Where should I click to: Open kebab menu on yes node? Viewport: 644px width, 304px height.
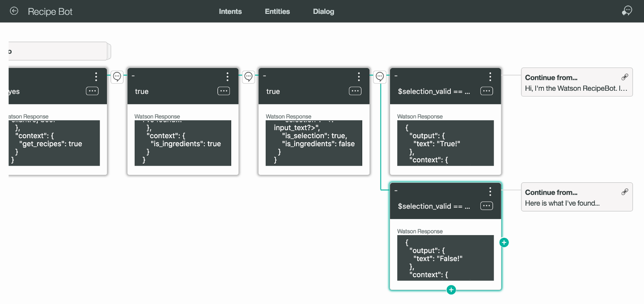pos(96,77)
